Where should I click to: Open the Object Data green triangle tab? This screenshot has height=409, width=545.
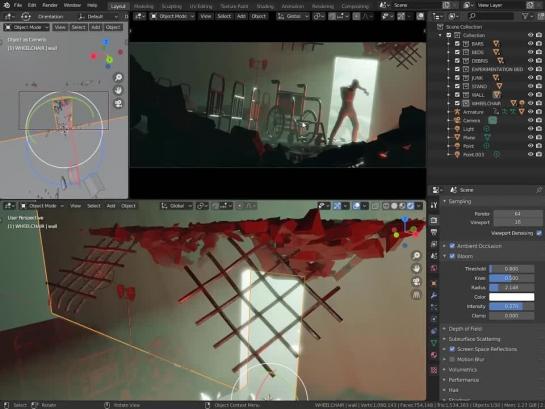point(434,343)
